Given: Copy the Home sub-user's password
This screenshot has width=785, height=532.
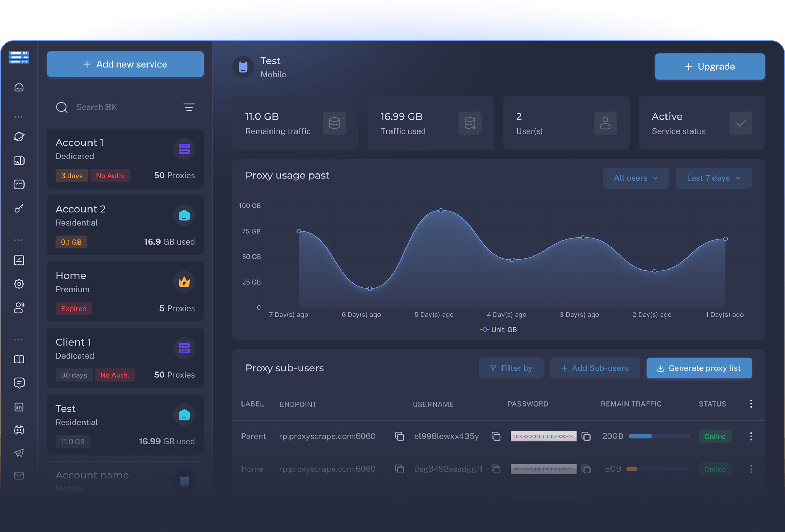Looking at the screenshot, I should tap(586, 469).
